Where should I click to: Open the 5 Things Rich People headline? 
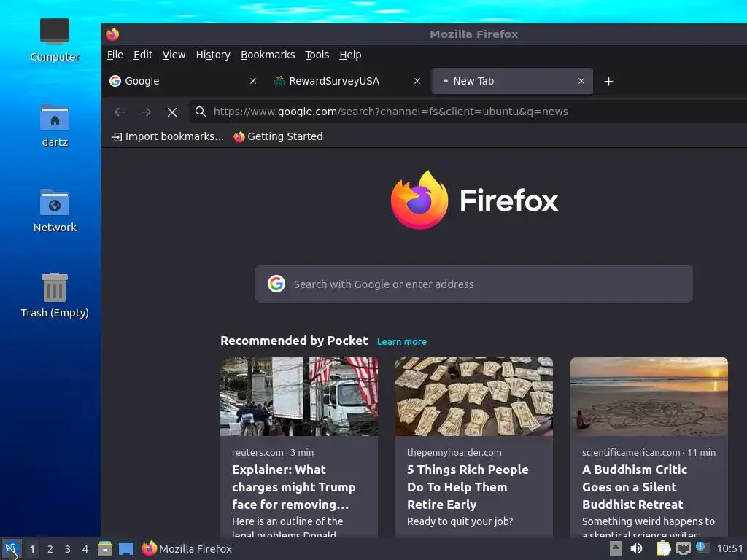coord(468,487)
